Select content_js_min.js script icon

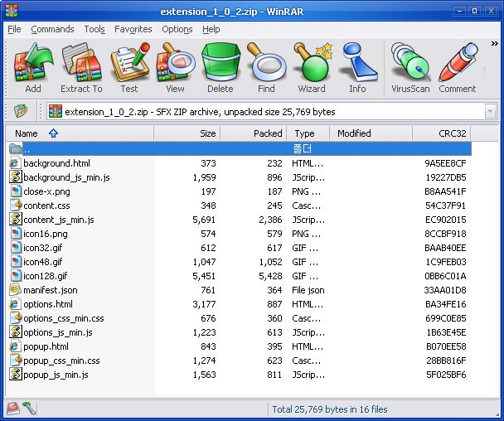(15, 220)
